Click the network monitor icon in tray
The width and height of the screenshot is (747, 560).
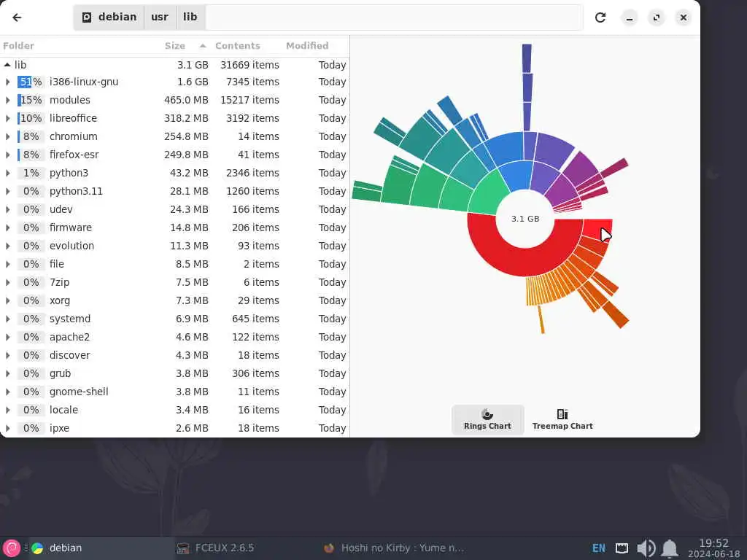(x=622, y=548)
